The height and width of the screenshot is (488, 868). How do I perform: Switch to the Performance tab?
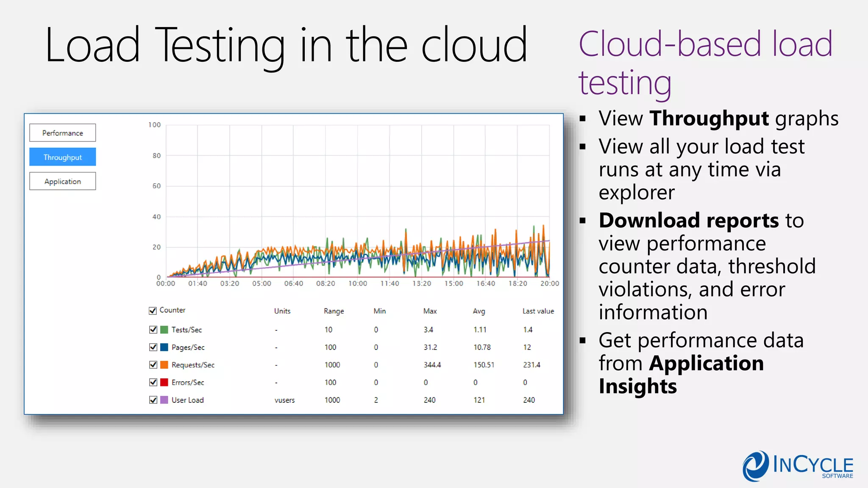click(63, 133)
